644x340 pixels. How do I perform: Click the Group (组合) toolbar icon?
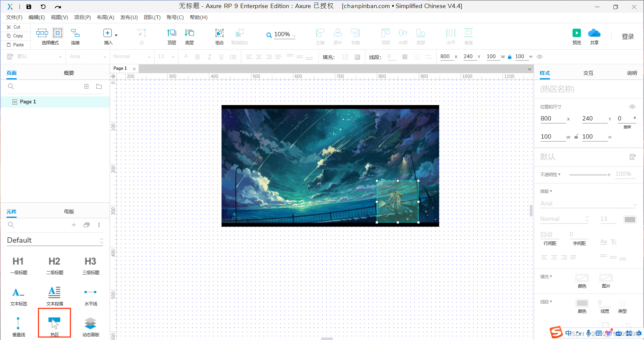(x=219, y=33)
